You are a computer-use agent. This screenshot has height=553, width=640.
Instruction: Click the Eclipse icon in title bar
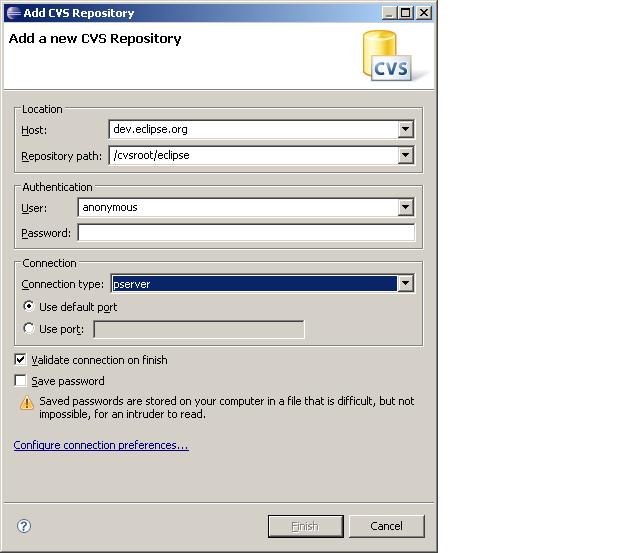14,13
